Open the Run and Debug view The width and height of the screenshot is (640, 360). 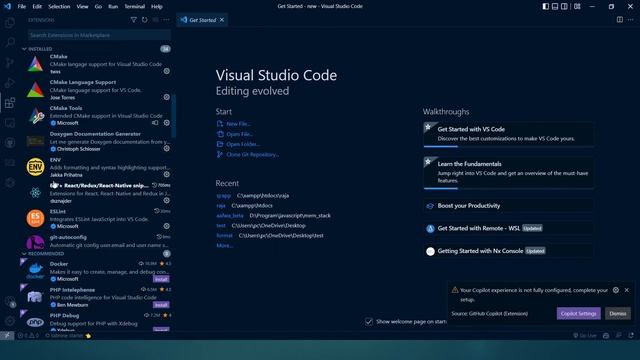[10, 82]
